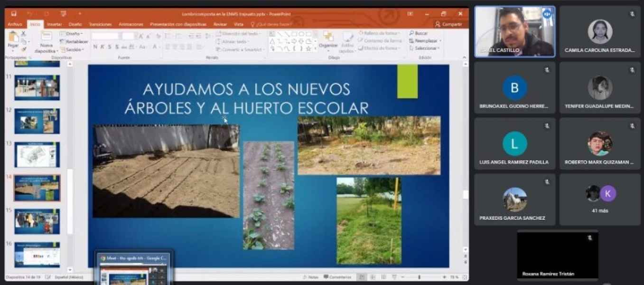Open the Seleccionar dropdown
The image size is (644, 285).
pos(425,48)
